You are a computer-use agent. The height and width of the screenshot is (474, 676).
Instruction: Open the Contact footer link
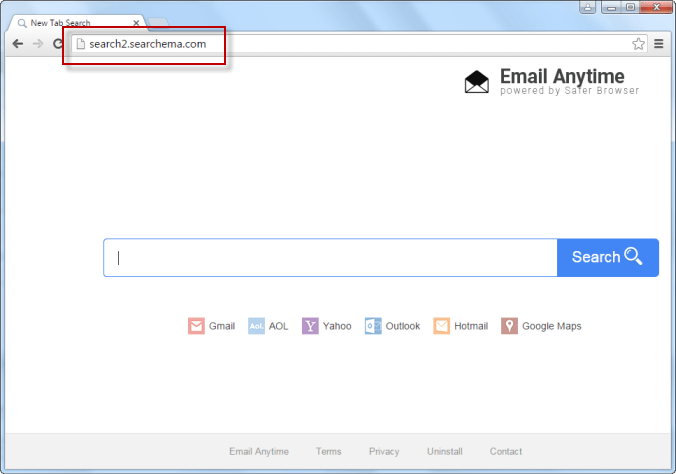(x=506, y=452)
